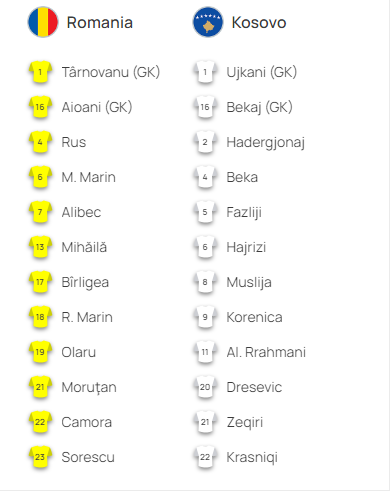Click the Kosovo flag icon

[208, 22]
